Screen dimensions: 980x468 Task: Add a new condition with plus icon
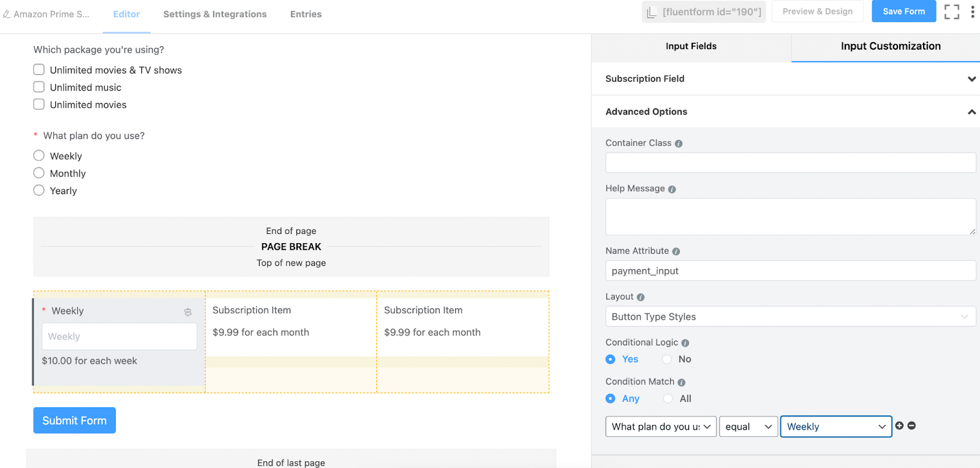tap(899, 426)
